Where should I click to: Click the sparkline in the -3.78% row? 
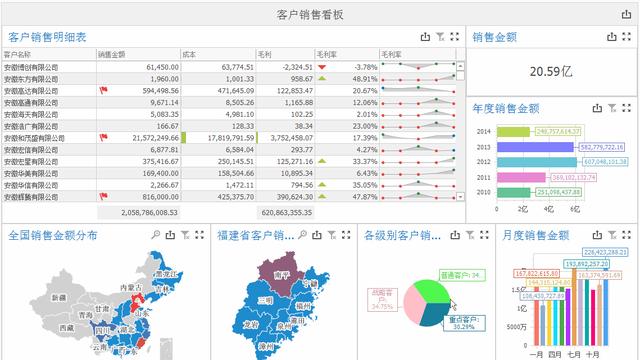(418, 66)
